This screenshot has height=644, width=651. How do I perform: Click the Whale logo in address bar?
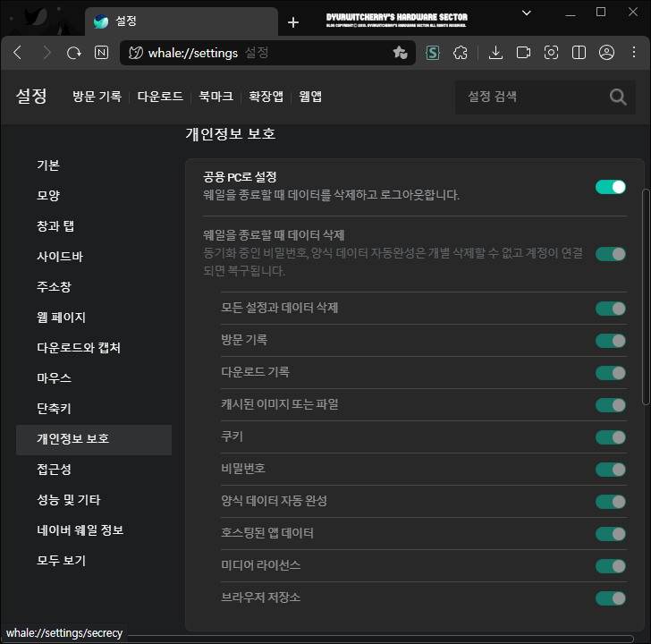(x=136, y=53)
